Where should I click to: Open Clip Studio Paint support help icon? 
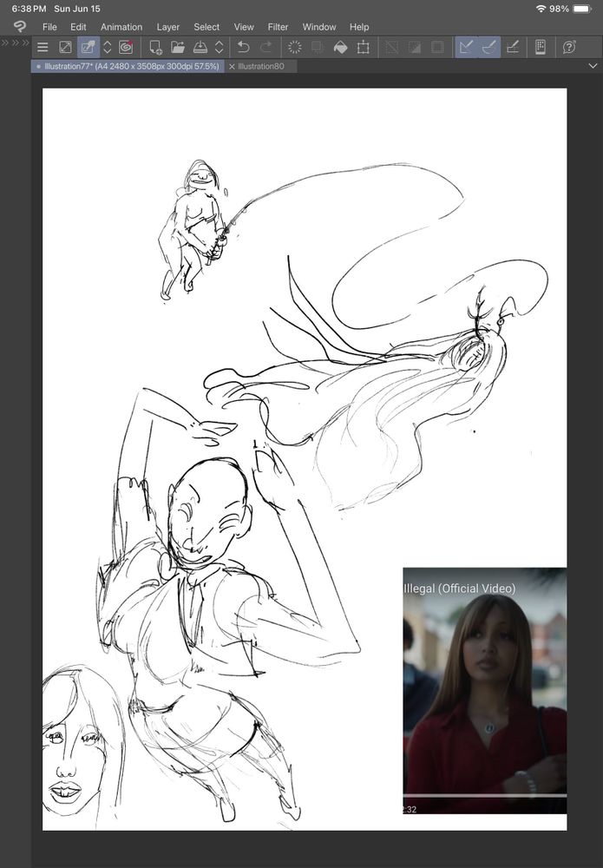click(x=569, y=48)
